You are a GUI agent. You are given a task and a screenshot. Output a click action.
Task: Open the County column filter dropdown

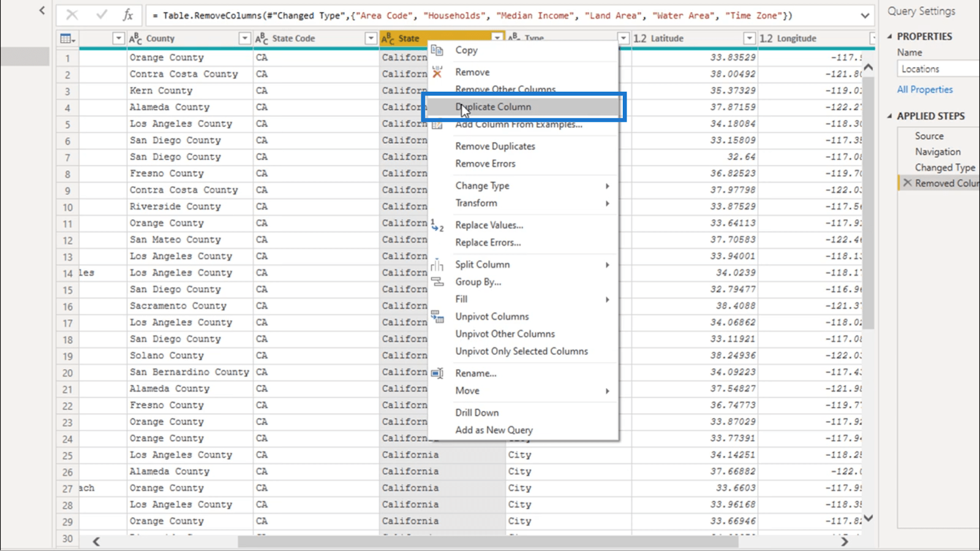[x=244, y=39]
